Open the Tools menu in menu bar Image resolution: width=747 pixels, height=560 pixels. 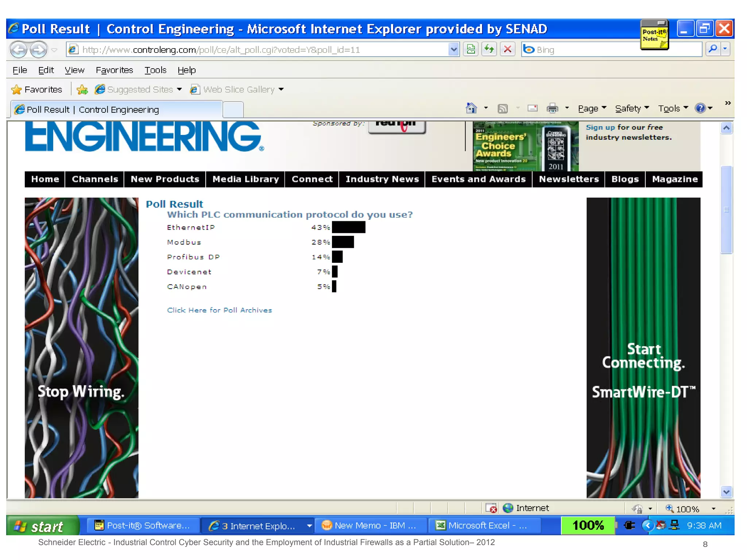(x=155, y=70)
